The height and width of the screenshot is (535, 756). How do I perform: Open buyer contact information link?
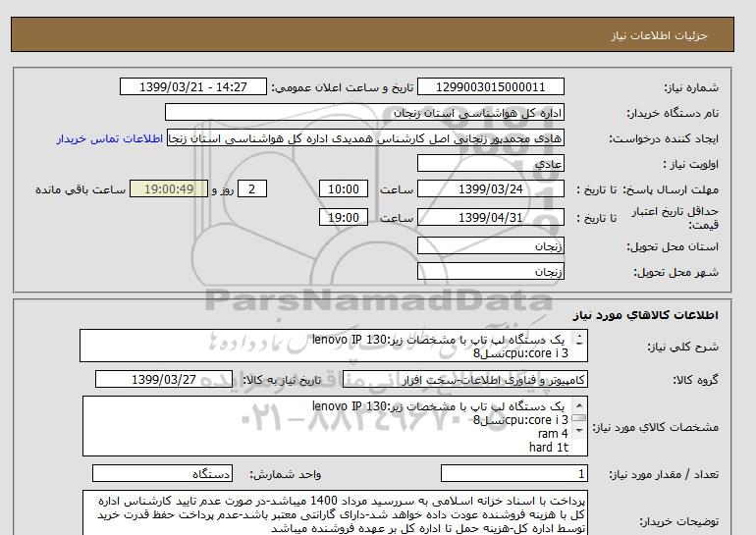pyautogui.click(x=109, y=138)
